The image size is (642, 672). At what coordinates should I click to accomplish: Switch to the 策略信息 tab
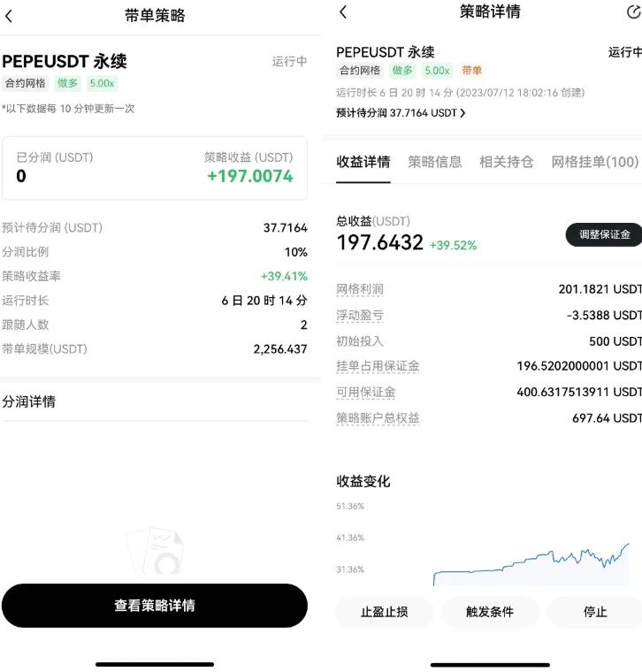pyautogui.click(x=434, y=162)
